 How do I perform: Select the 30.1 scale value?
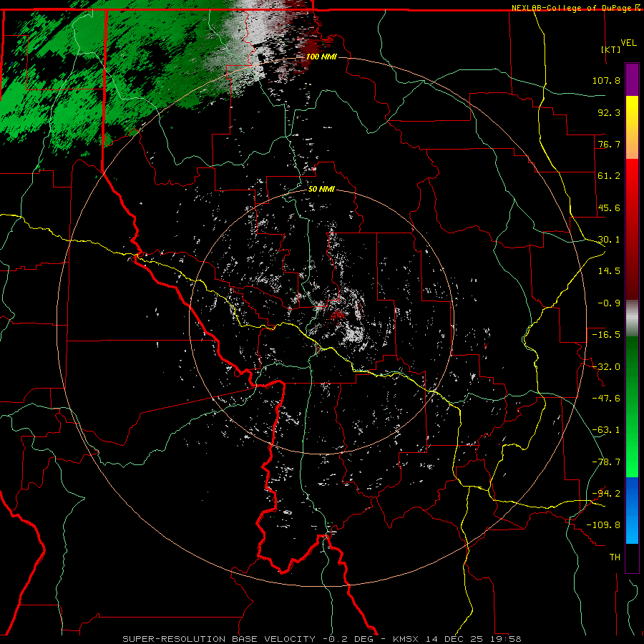609,240
